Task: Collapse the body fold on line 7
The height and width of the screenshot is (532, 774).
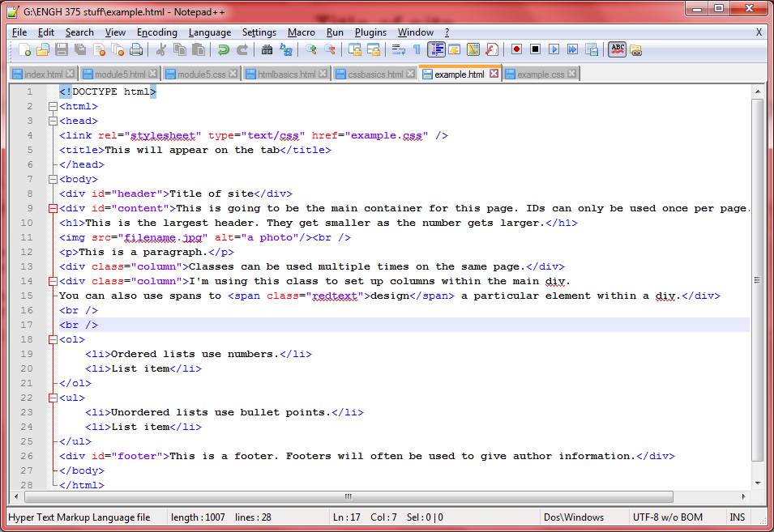Action: click(53, 179)
